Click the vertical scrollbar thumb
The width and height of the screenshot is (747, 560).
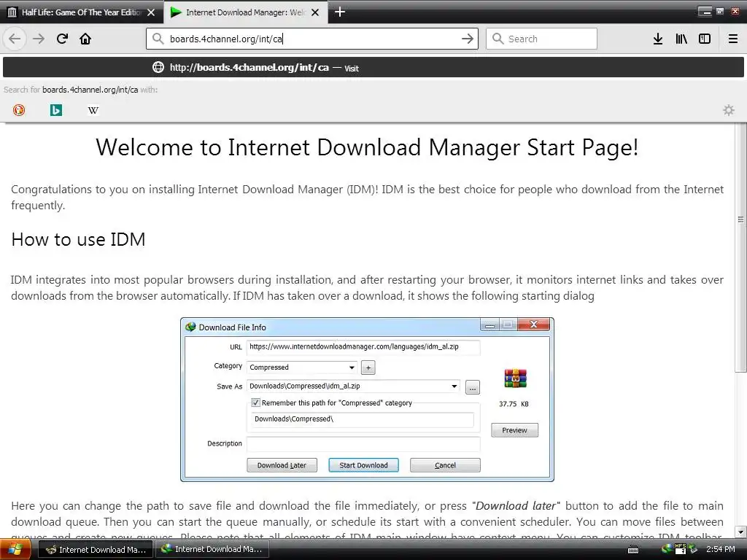741,247
